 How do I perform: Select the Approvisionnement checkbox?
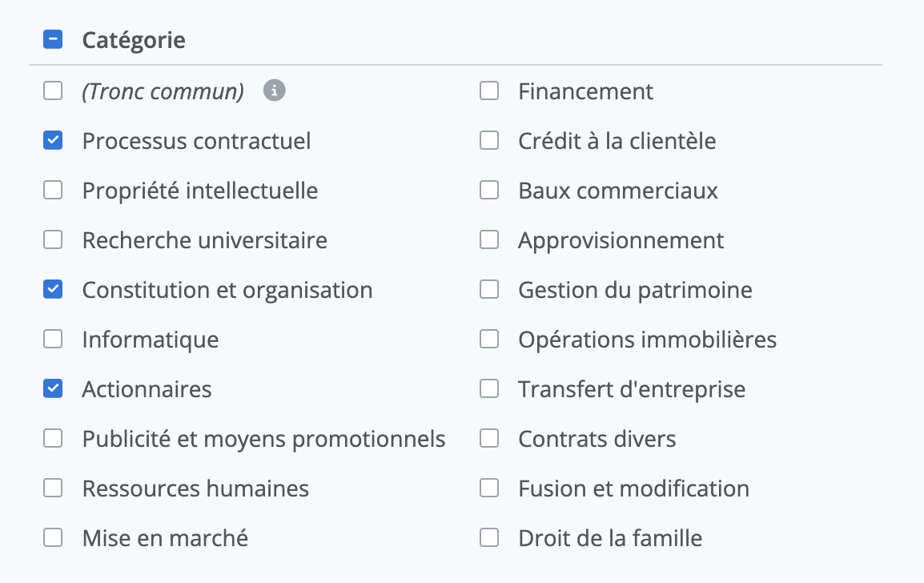click(489, 240)
